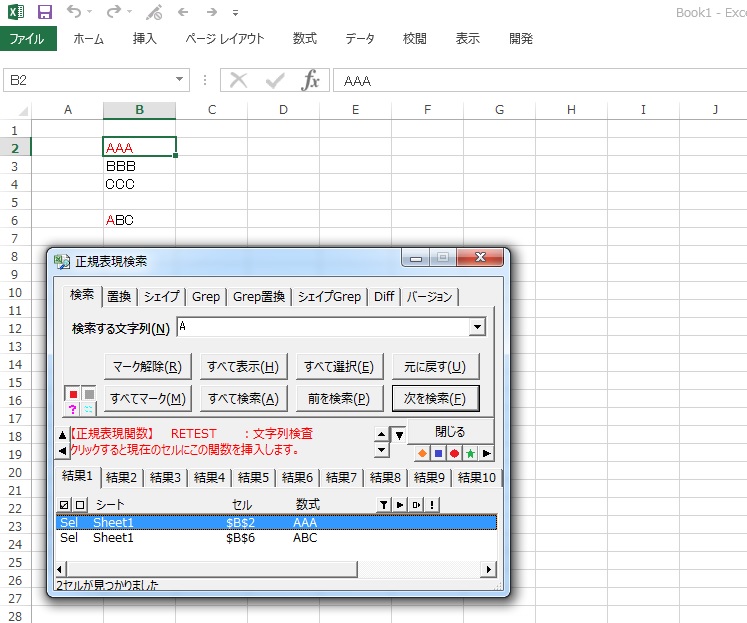Click the exclamation mark icon in results header

[x=432, y=505]
